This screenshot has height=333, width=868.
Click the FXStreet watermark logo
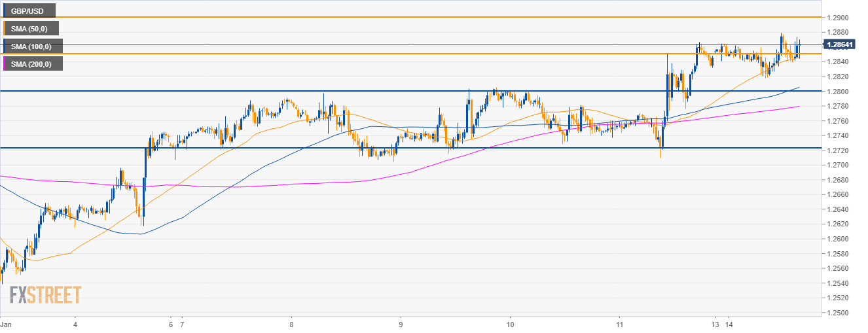coord(45,295)
